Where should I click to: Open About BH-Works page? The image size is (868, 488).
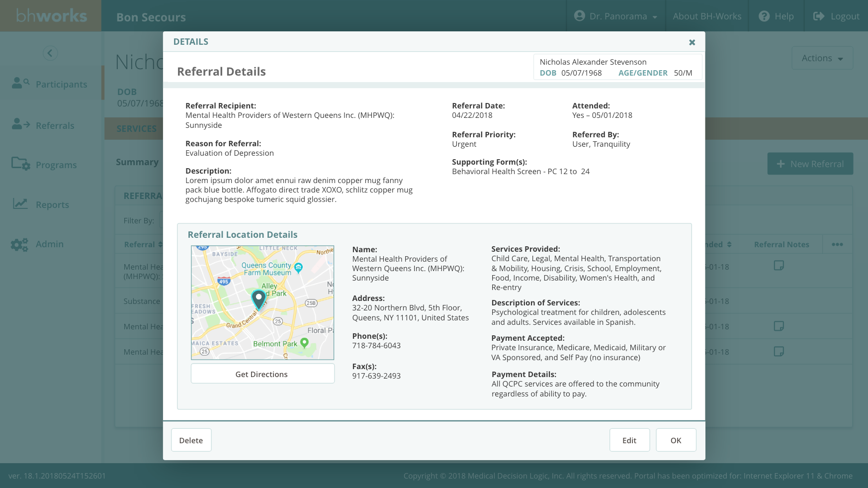(x=707, y=16)
